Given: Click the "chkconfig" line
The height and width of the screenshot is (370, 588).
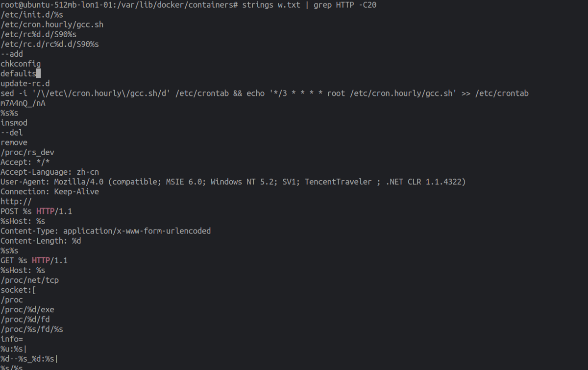Looking at the screenshot, I should (21, 64).
